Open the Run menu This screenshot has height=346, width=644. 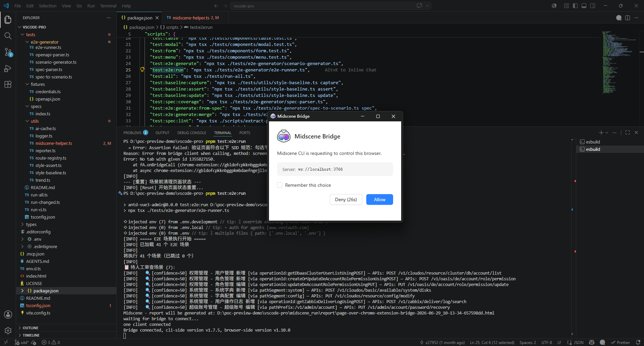click(91, 6)
